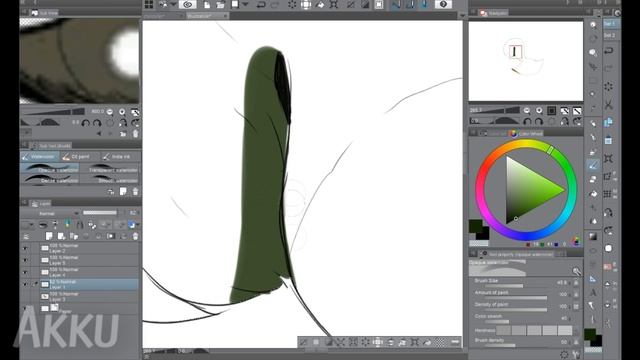Image resolution: width=640 pixels, height=360 pixels.
Task: Open the Color wheel panel tab
Action: 527,133
